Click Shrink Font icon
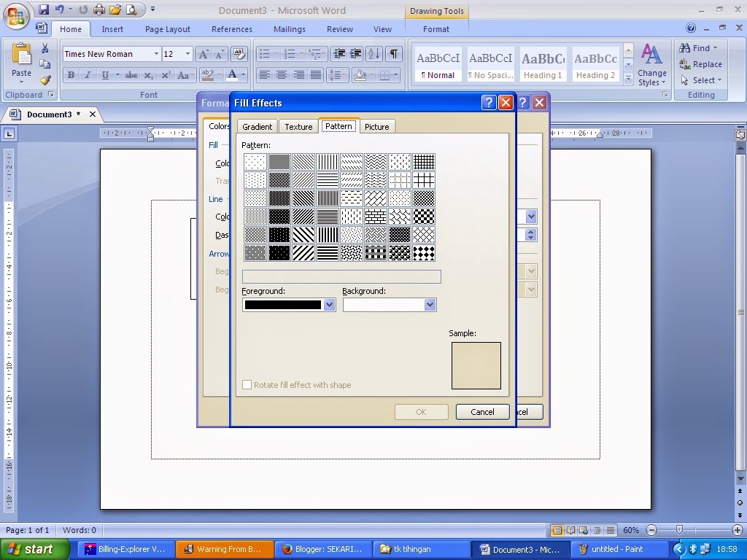The width and height of the screenshot is (747, 560). click(220, 54)
